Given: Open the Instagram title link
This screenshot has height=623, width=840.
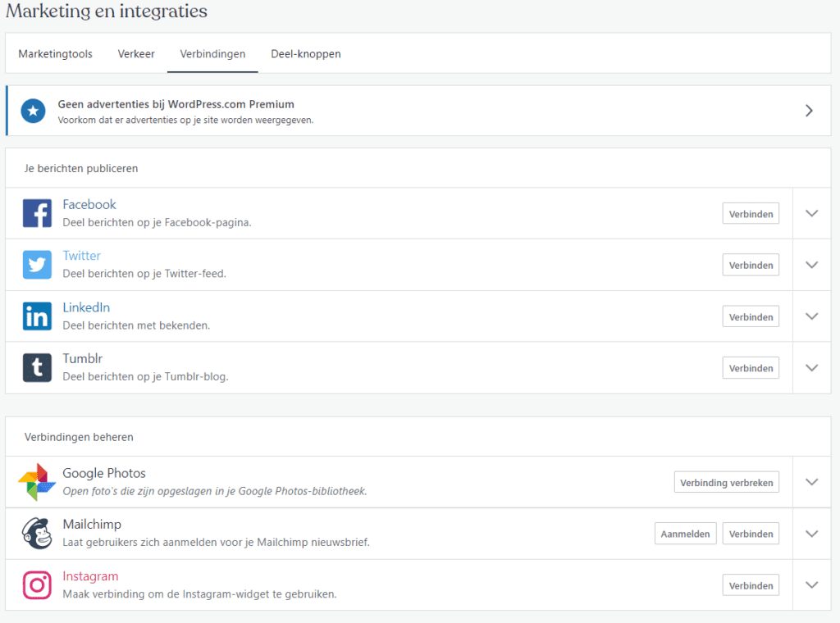Looking at the screenshot, I should click(x=90, y=576).
